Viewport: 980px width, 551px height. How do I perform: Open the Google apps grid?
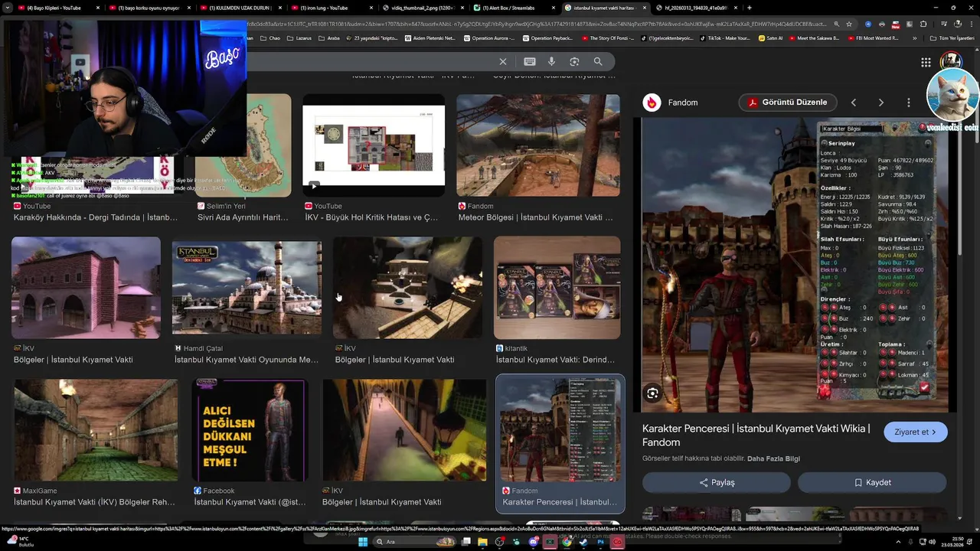click(926, 62)
